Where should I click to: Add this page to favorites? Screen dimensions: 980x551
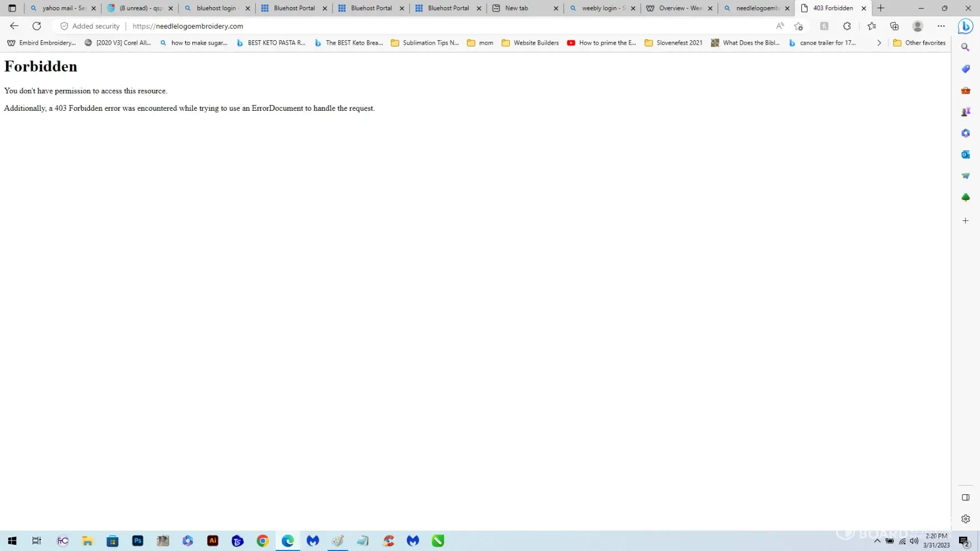799,26
